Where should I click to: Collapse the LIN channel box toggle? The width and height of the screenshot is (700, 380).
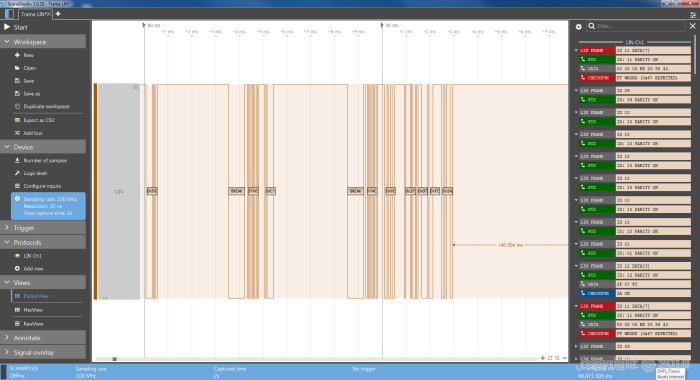point(136,87)
